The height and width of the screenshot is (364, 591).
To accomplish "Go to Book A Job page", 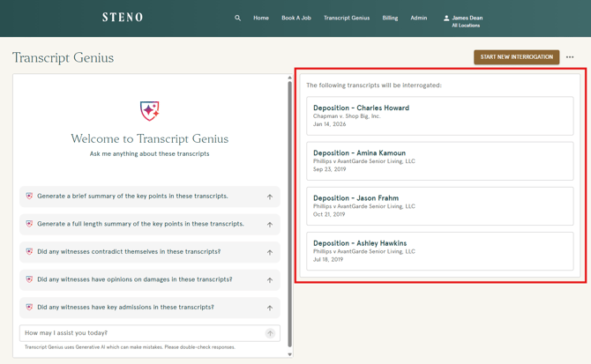I will point(296,18).
